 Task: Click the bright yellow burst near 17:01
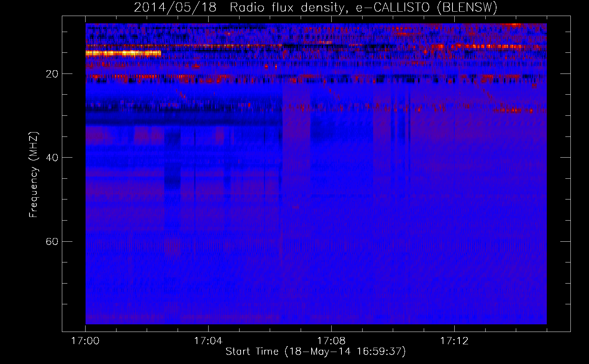[x=123, y=53]
